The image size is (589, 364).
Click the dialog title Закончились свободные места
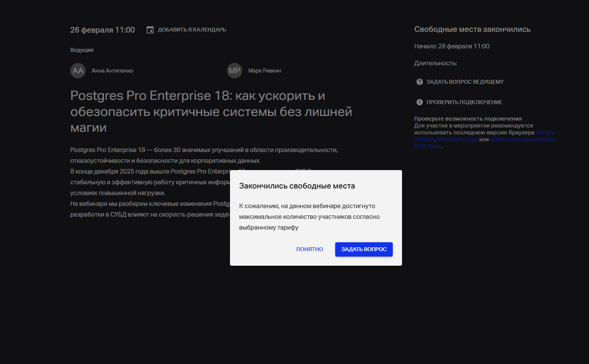point(297,186)
